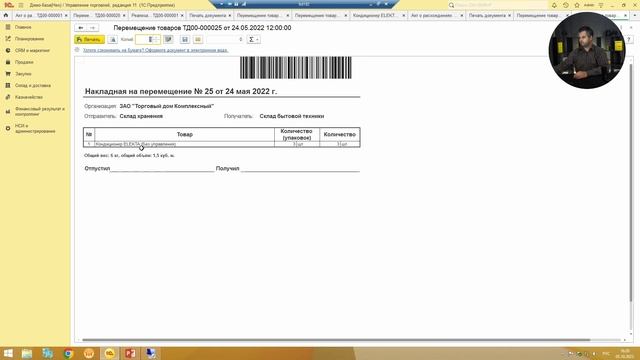Open the CRM и маркетинг section
640x360 pixels.
(x=32, y=51)
